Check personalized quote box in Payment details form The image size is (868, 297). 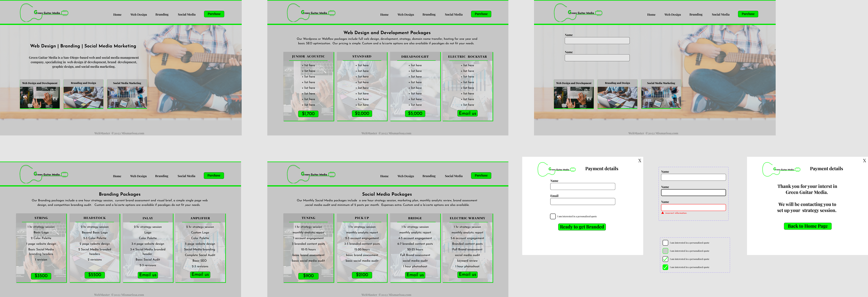pos(553,216)
